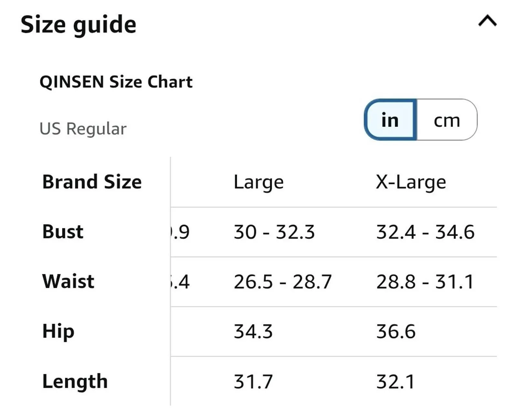The height and width of the screenshot is (420, 517).
Task: Tap the Bust row label
Action: coord(63,231)
